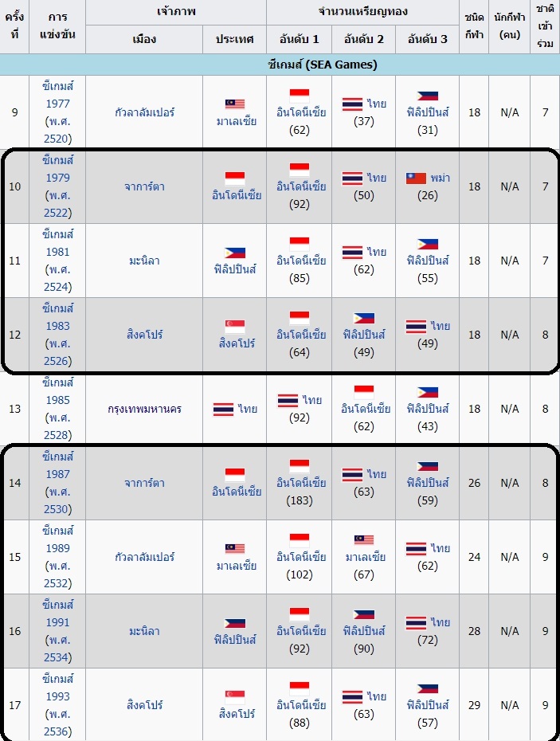Click the Singapore flag in 1993 host country cell
560x741 pixels.
click(235, 697)
